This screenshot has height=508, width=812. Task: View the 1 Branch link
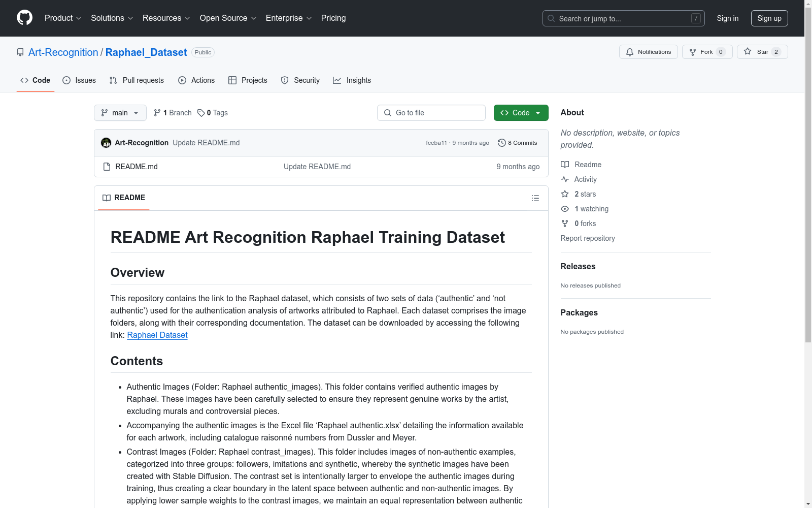click(173, 113)
